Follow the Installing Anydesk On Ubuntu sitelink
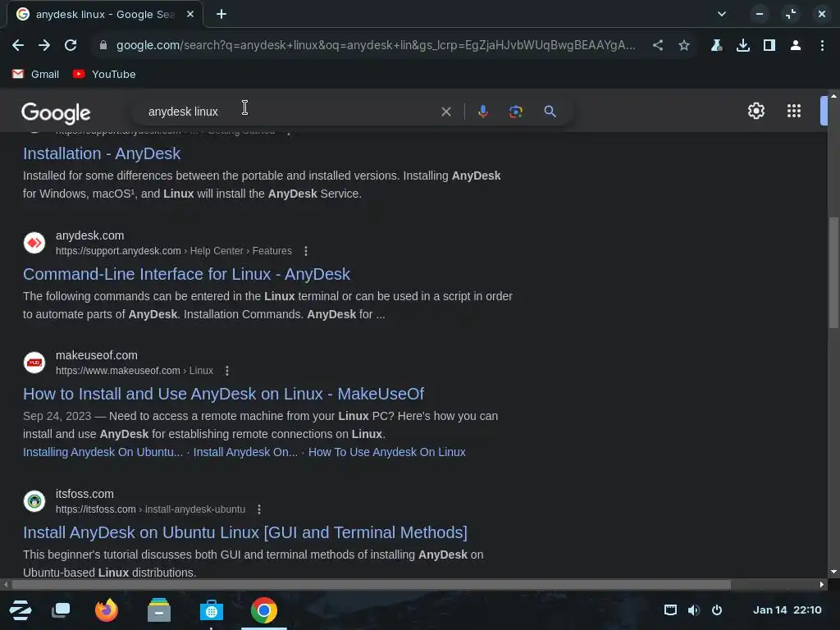The height and width of the screenshot is (630, 840). (103, 452)
